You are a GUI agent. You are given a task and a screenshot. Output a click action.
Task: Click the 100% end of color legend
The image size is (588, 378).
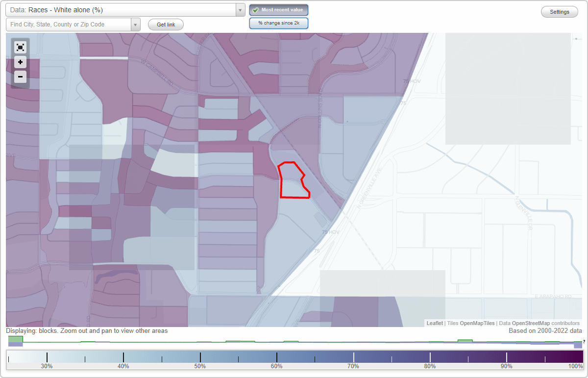tap(576, 366)
